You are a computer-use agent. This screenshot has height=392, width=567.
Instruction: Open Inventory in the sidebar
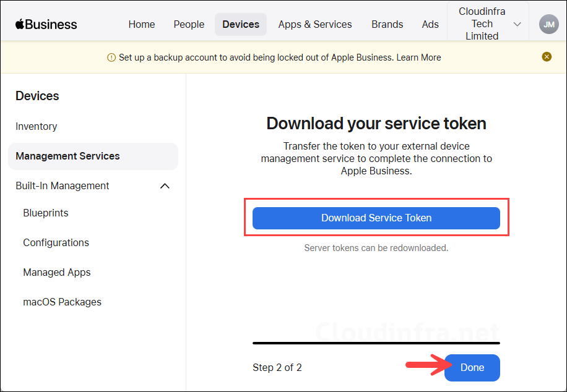(x=36, y=127)
